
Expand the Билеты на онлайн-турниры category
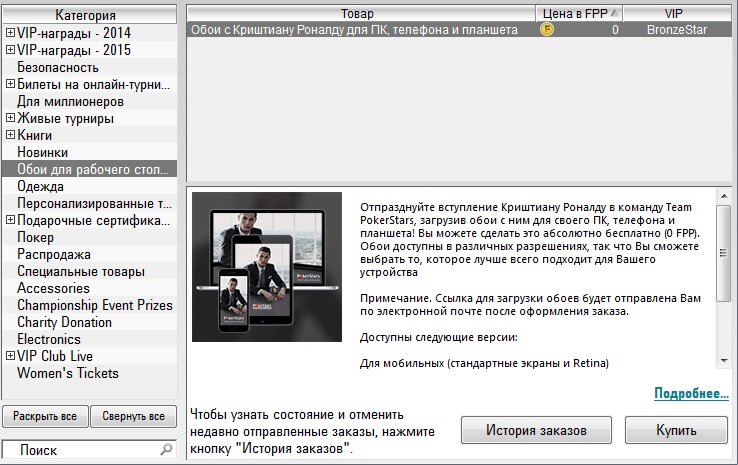point(10,84)
